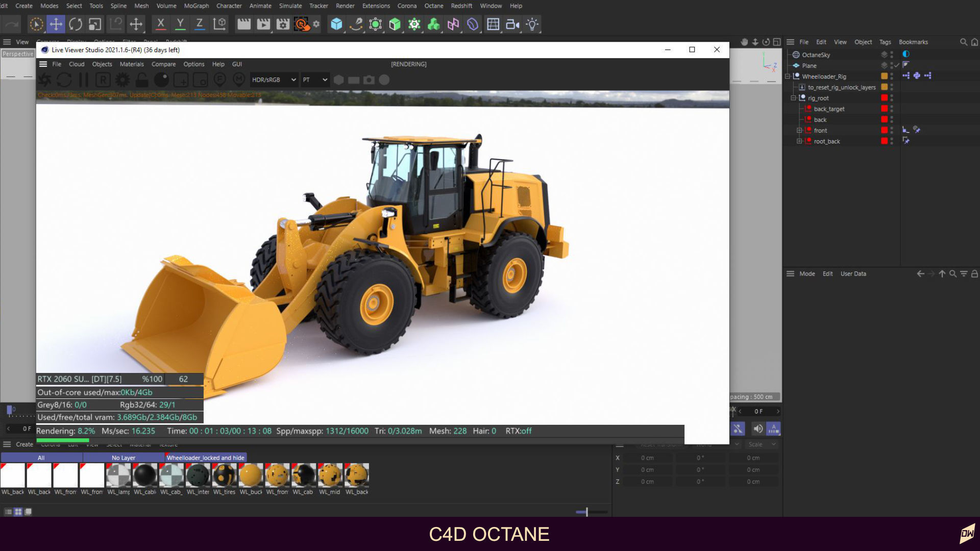Open the Simulate menu
The image size is (980, 551).
(290, 6)
